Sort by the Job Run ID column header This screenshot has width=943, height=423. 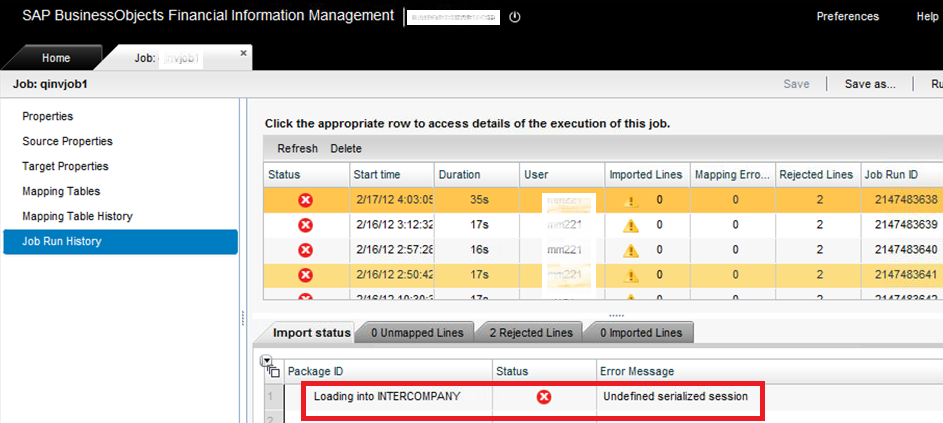[902, 174]
